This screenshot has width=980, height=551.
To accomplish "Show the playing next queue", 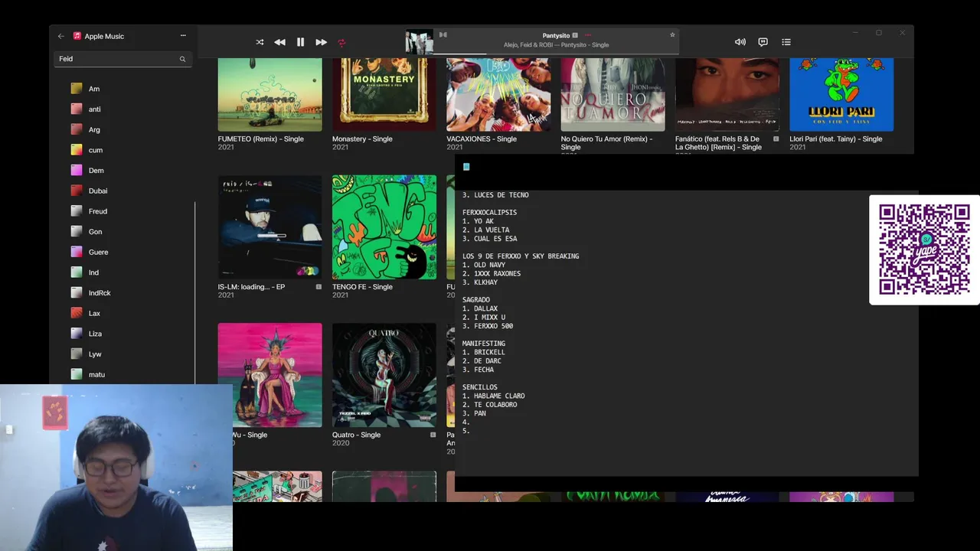I will tap(786, 42).
